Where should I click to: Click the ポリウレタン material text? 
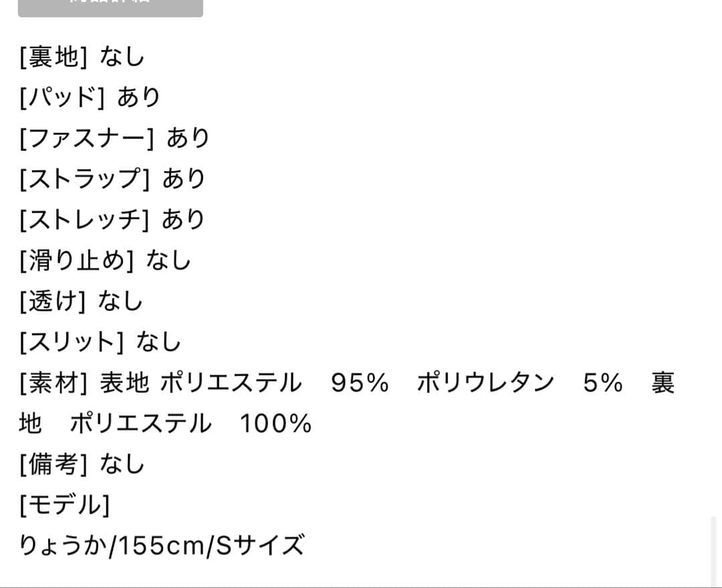[486, 384]
